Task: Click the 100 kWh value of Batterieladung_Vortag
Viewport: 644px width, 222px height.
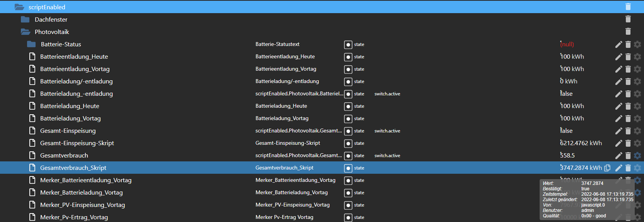Action: click(x=572, y=118)
